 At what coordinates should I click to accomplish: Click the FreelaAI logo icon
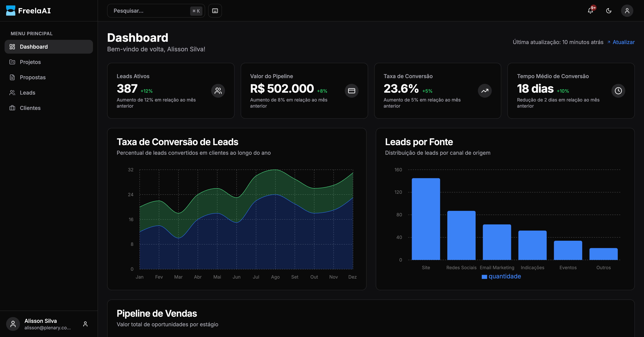(x=11, y=11)
